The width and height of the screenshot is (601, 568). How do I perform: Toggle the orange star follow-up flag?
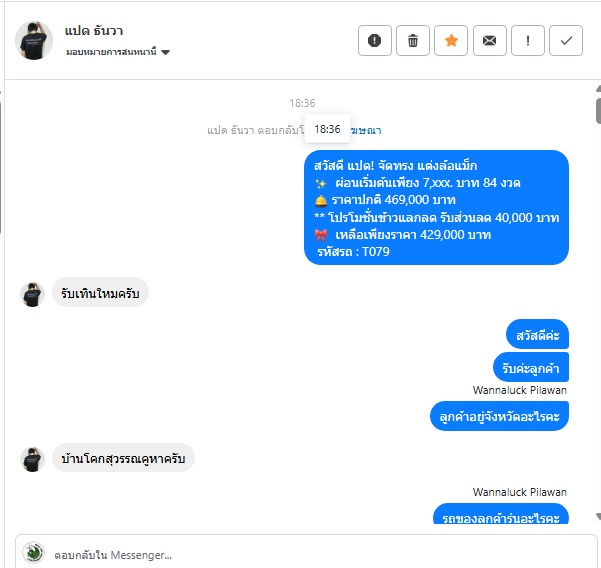click(x=451, y=41)
